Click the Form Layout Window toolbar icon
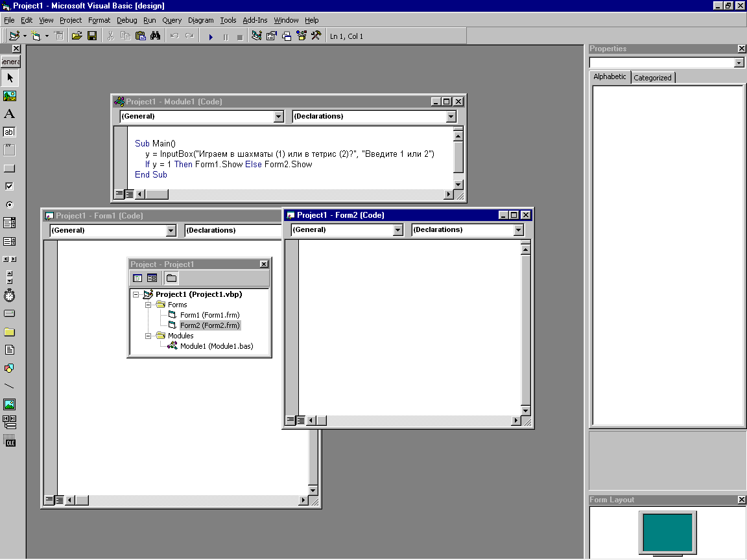 [287, 36]
